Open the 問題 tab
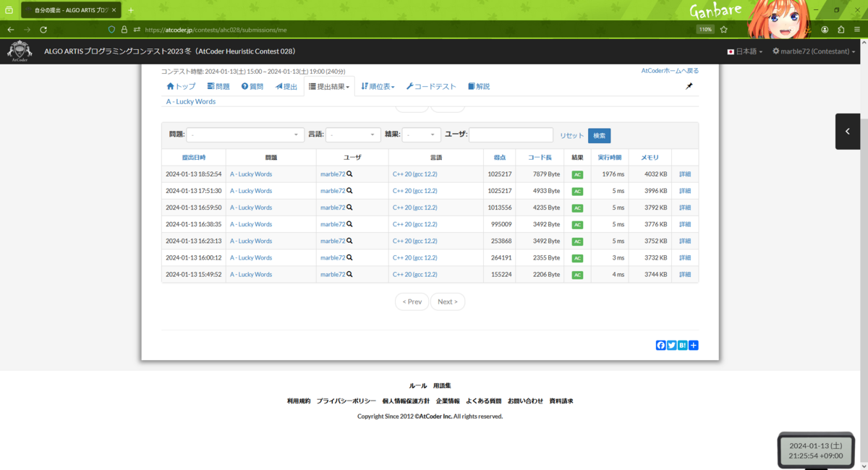868x470 pixels. pyautogui.click(x=218, y=86)
